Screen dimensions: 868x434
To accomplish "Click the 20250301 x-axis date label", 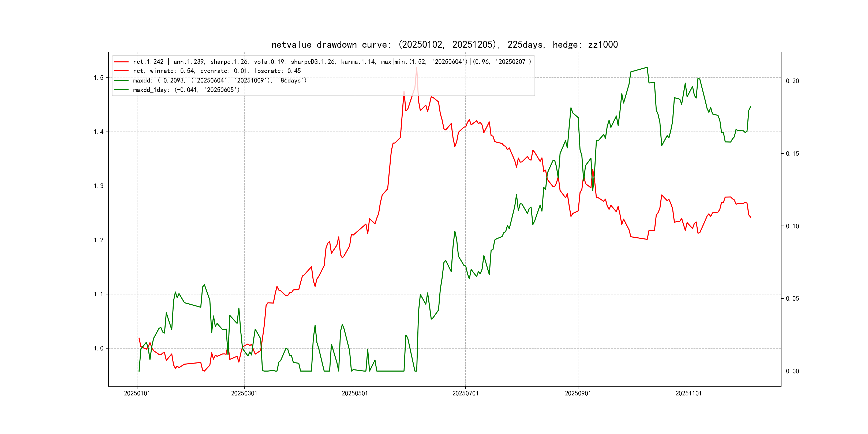I will [x=244, y=394].
